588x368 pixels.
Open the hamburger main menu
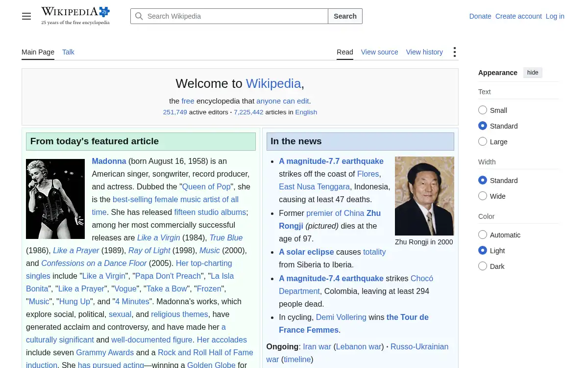point(26,16)
